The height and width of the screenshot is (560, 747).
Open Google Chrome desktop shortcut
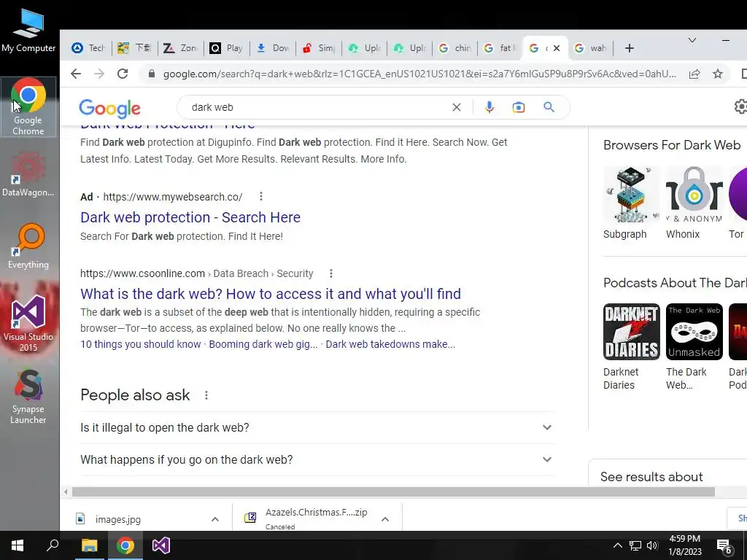28,106
